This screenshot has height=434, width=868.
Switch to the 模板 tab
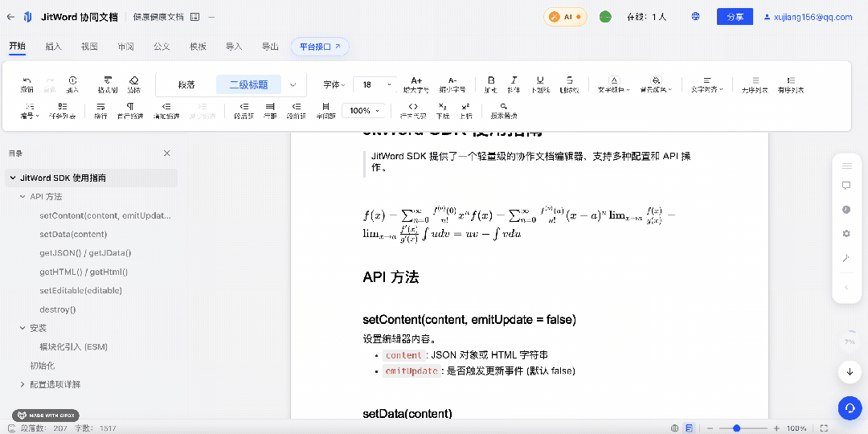click(x=199, y=47)
